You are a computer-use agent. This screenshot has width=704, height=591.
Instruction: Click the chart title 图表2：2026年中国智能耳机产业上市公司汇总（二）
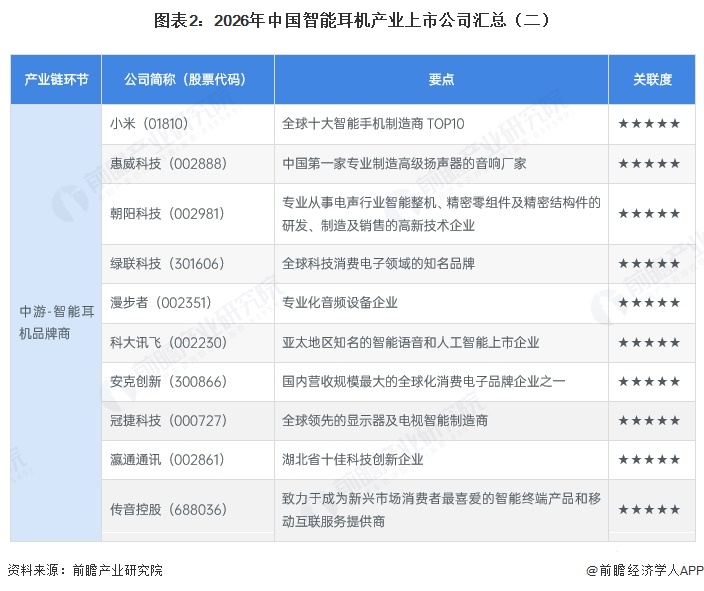click(x=352, y=21)
